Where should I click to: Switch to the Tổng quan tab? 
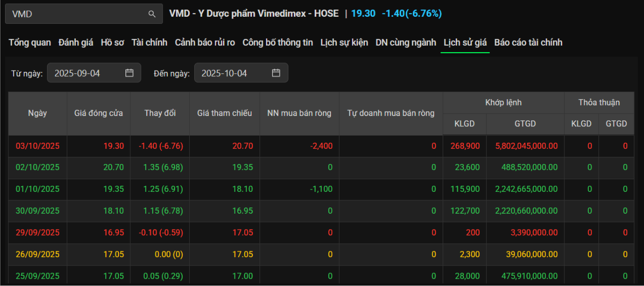point(30,43)
